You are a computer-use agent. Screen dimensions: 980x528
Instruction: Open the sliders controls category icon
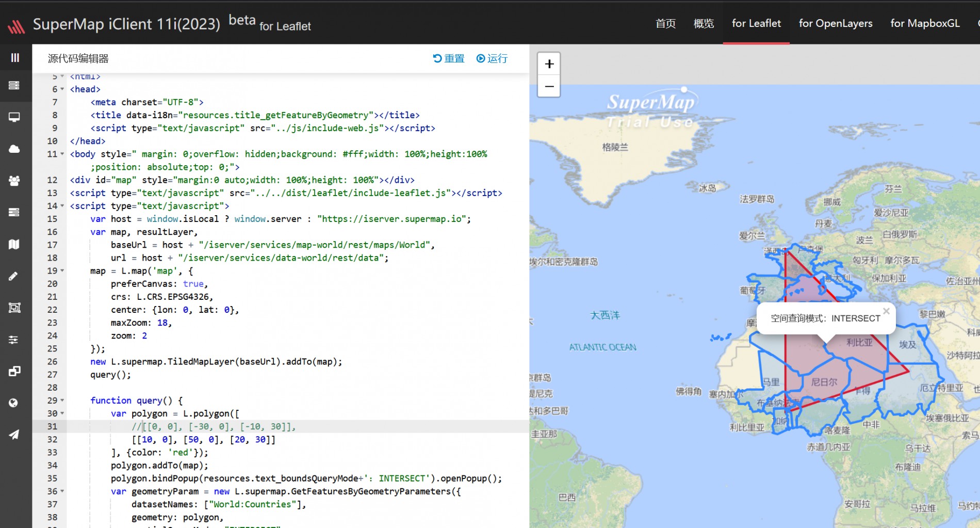(x=14, y=340)
